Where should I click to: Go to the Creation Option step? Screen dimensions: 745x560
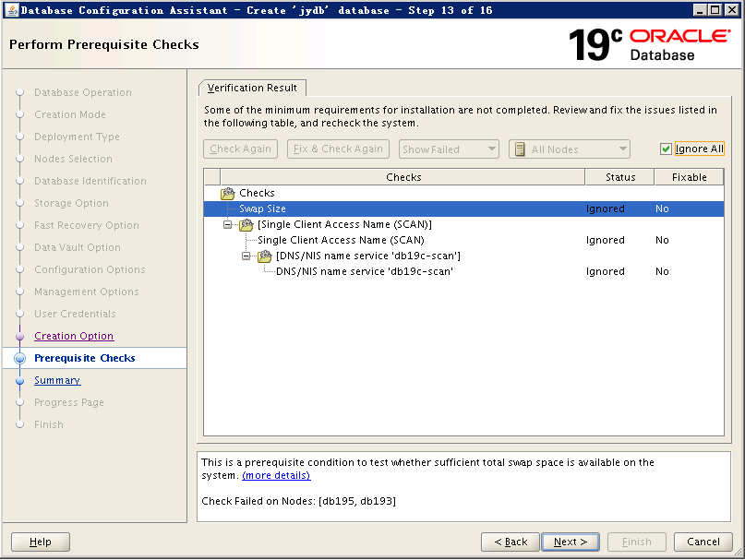click(x=74, y=337)
